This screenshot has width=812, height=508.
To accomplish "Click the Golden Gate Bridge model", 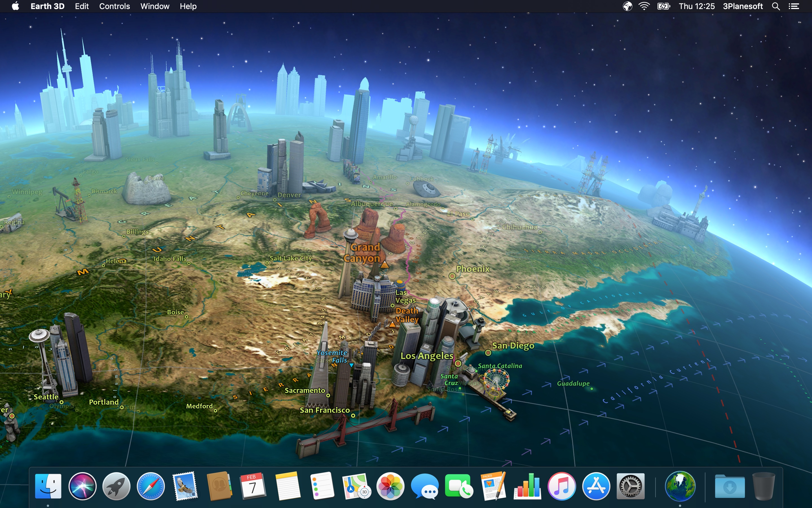I will tap(366, 428).
